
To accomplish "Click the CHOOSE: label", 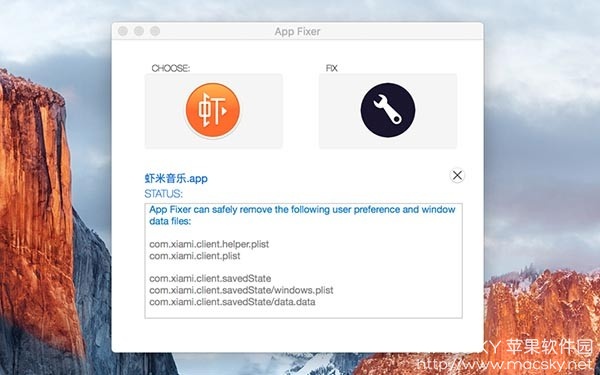I will point(171,68).
